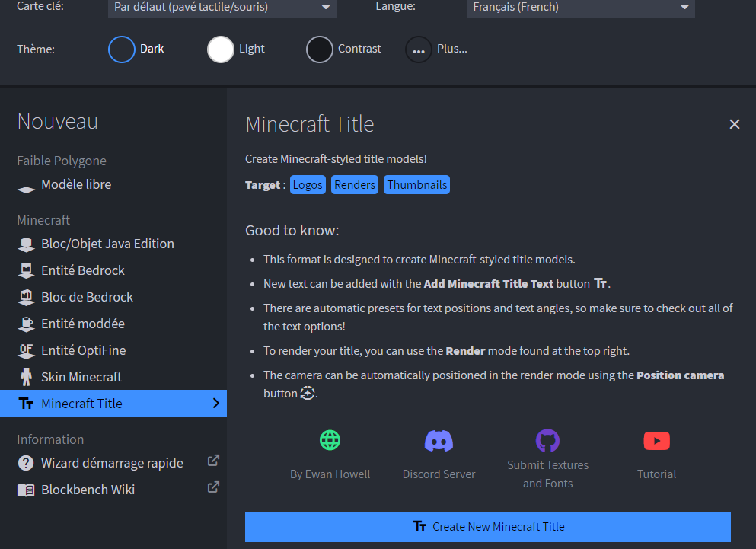
Task: Click the Blockbench Wiki book icon
Action: pos(26,490)
